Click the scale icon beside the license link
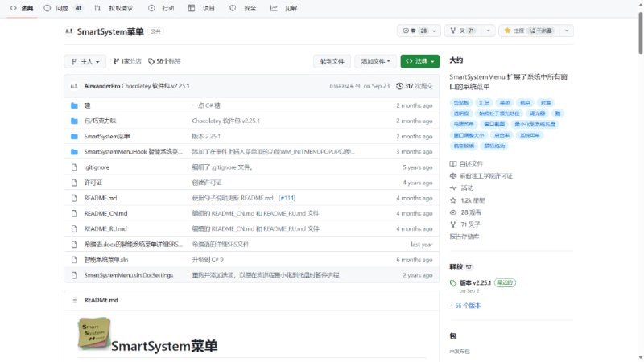Image resolution: width=644 pixels, height=362 pixels. click(x=453, y=175)
